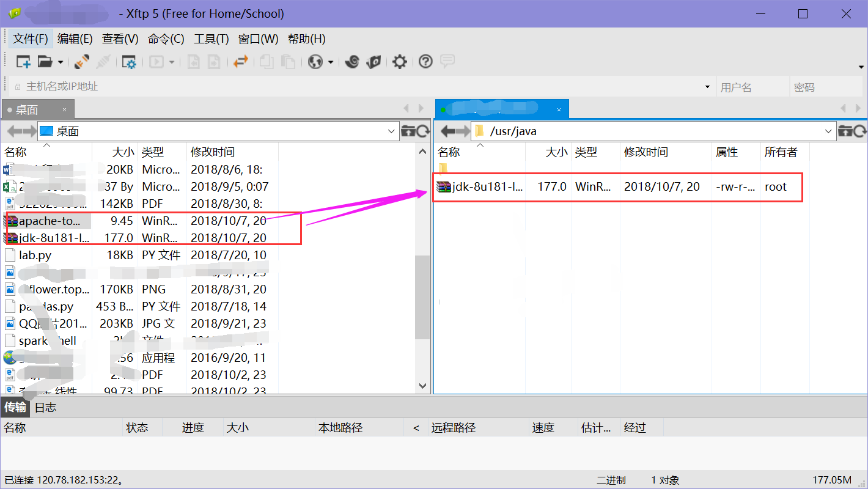Expand the open-session dropdown arrow in toolbar

(x=60, y=62)
